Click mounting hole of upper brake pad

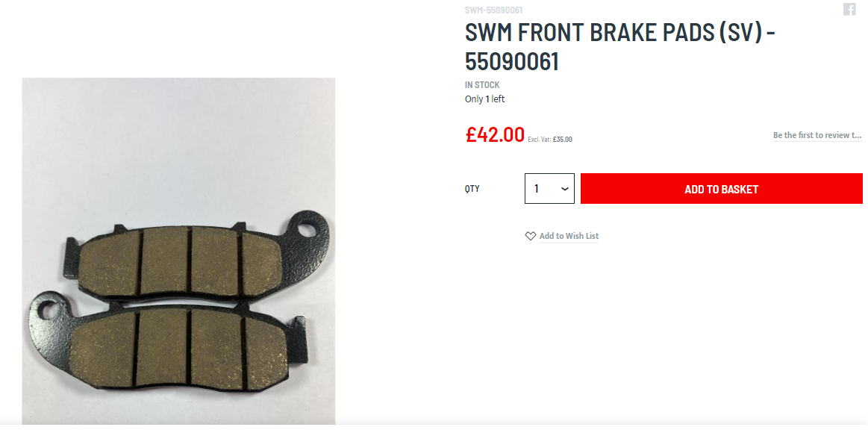(307, 228)
